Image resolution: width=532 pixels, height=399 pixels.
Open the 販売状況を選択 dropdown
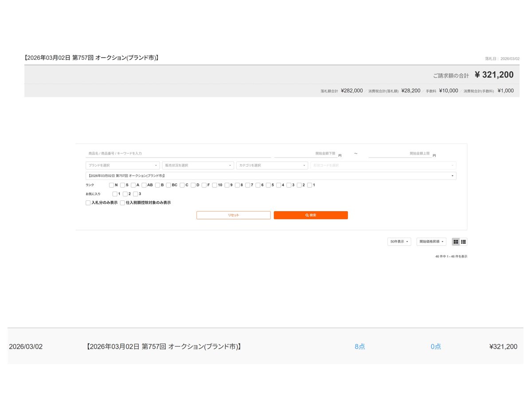point(198,165)
